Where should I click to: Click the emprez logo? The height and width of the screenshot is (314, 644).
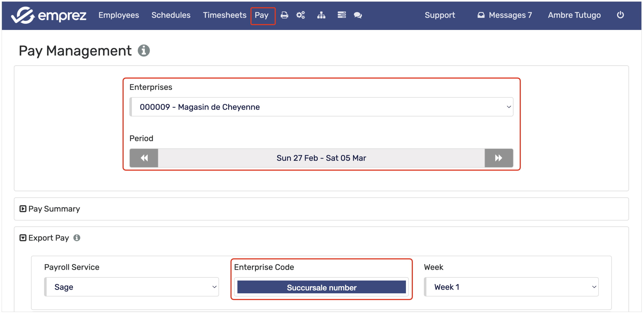49,15
